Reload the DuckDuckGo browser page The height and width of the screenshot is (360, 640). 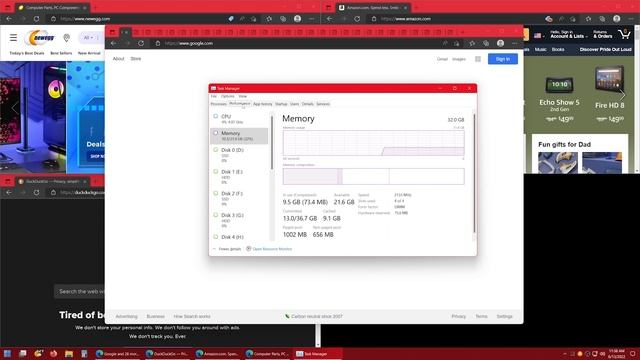tap(36, 193)
